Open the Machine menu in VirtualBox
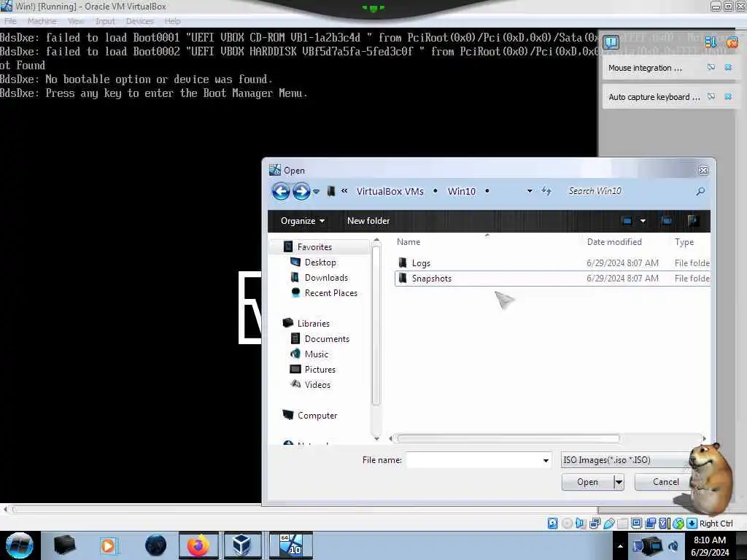This screenshot has width=747, height=560. click(x=42, y=21)
